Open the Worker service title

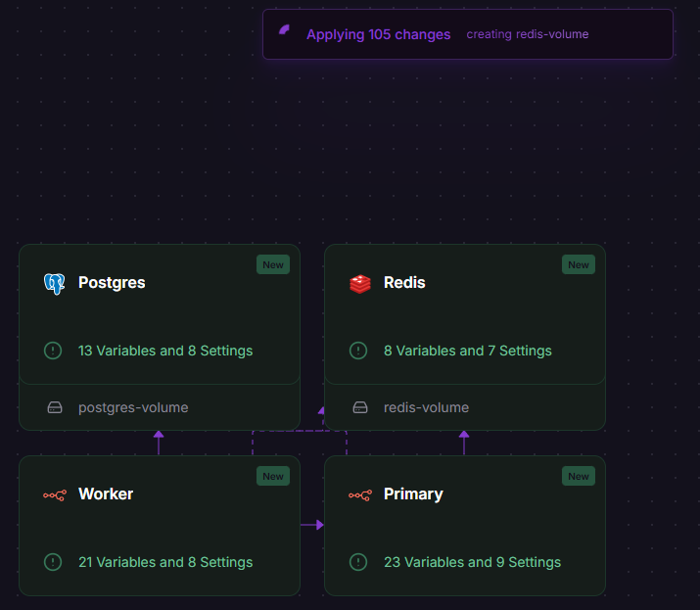point(106,494)
